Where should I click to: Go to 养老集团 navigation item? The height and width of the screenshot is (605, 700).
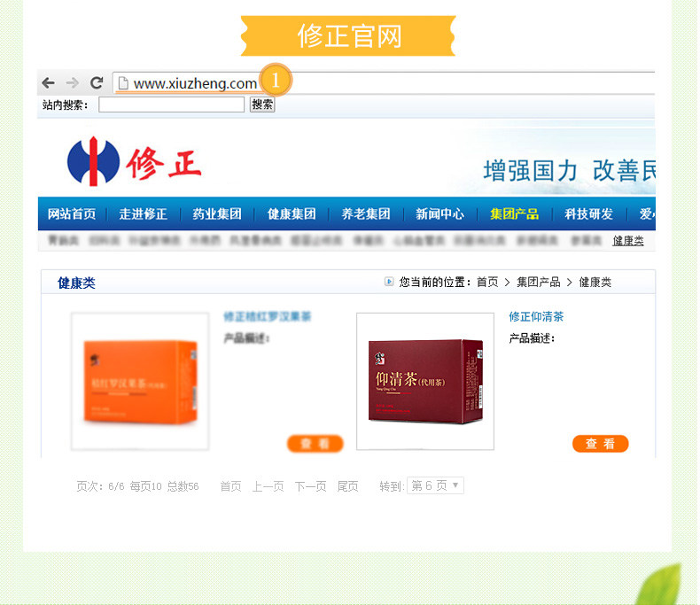click(x=366, y=214)
